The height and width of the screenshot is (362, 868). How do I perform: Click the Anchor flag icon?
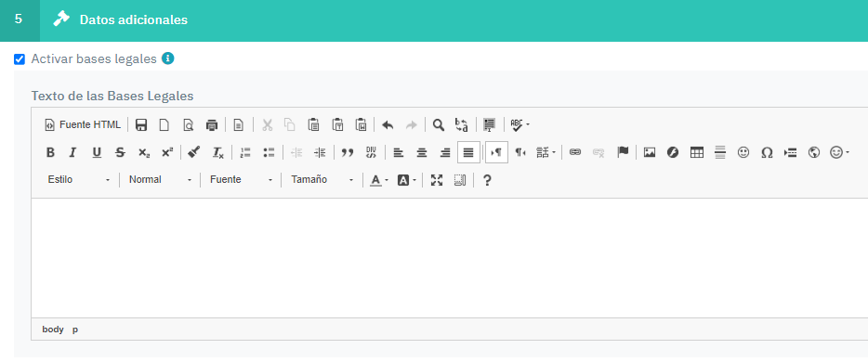[x=623, y=152]
